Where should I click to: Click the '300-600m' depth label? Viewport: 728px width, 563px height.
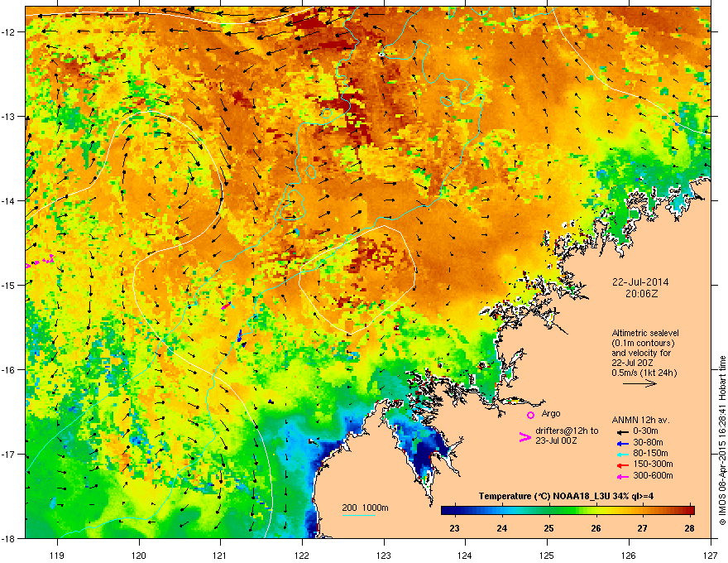tap(653, 476)
